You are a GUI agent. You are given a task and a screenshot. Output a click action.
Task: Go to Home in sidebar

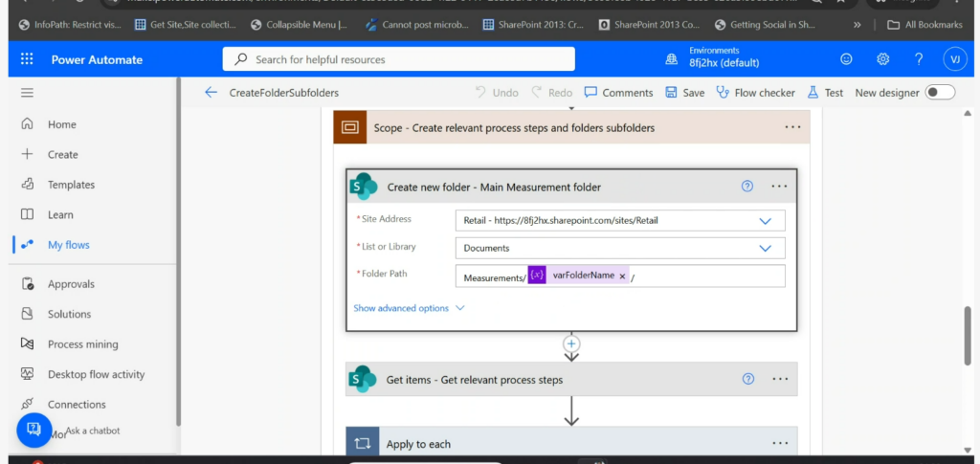click(x=62, y=124)
